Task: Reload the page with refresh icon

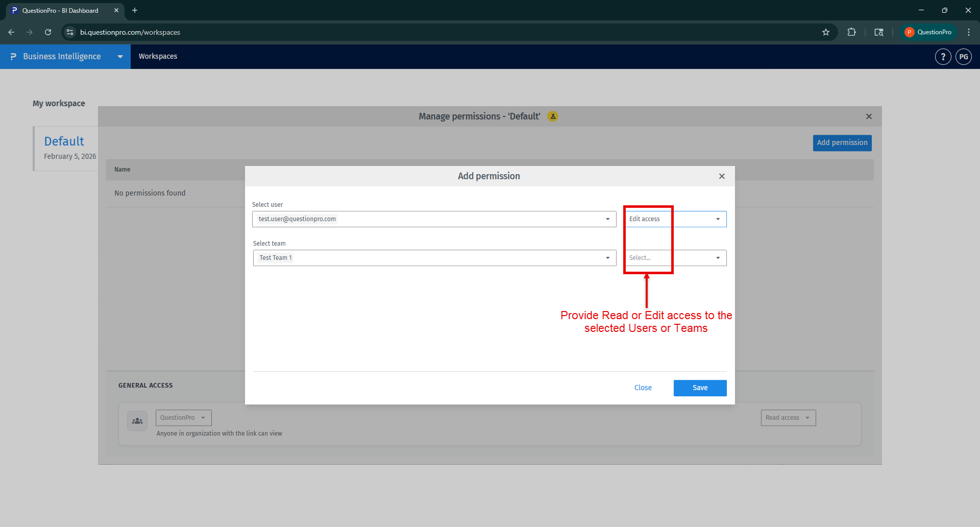Action: click(48, 32)
